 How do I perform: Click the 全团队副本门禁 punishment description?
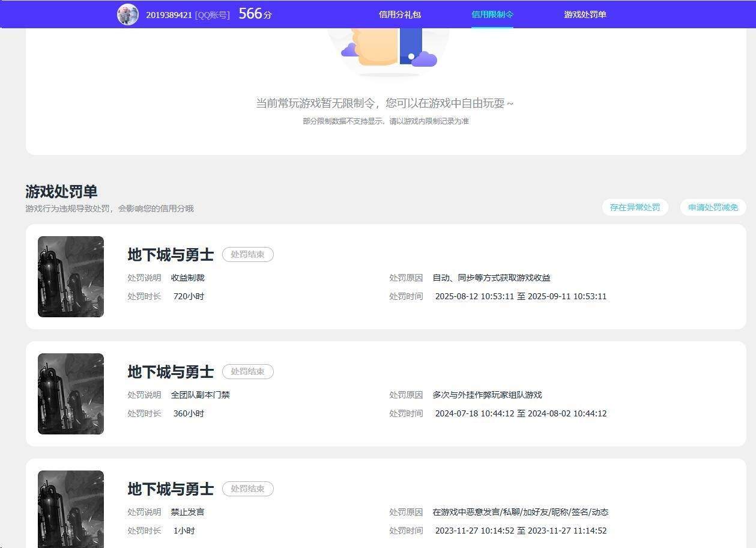(201, 395)
